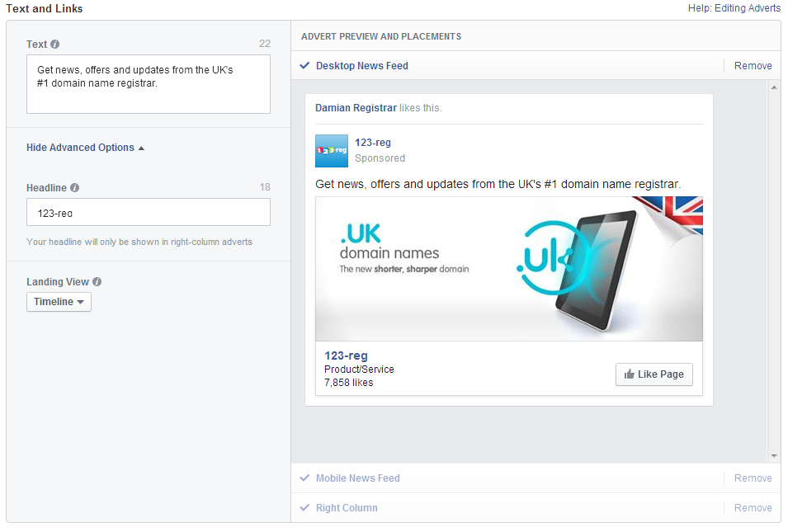Toggle the Desktop News Feed checkmark
This screenshot has width=788, height=532.
click(x=304, y=65)
